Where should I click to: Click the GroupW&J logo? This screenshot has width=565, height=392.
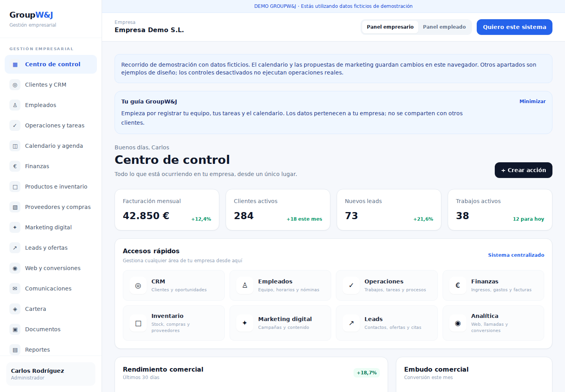(31, 15)
